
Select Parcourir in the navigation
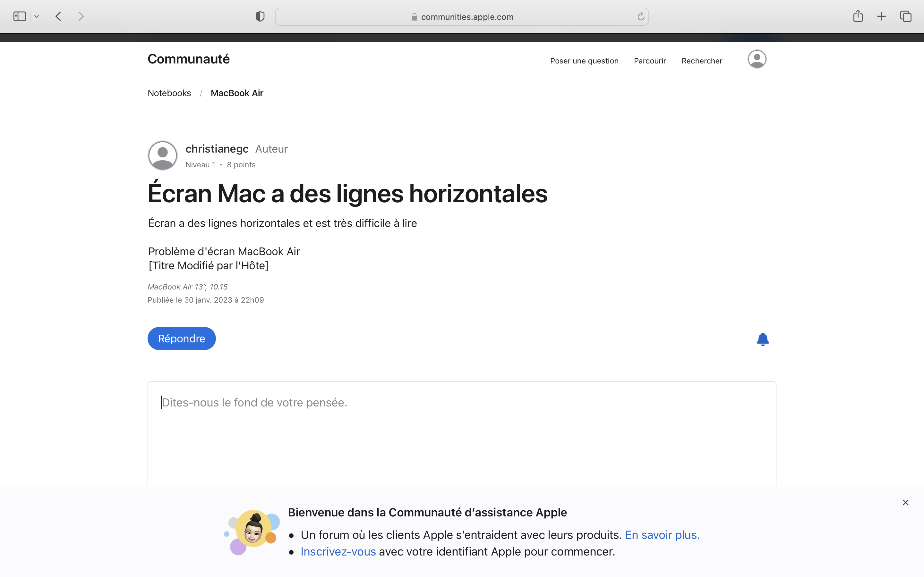pyautogui.click(x=650, y=61)
